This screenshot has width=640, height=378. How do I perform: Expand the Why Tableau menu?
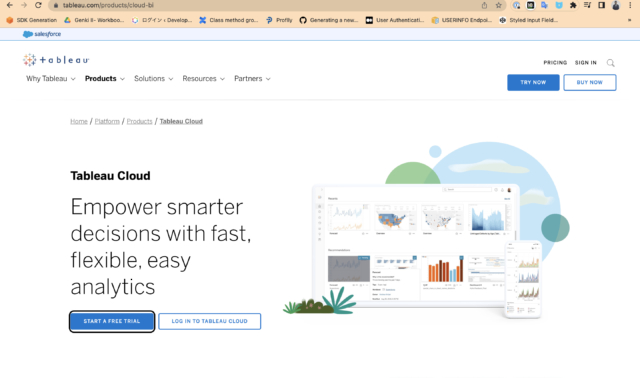click(x=51, y=79)
